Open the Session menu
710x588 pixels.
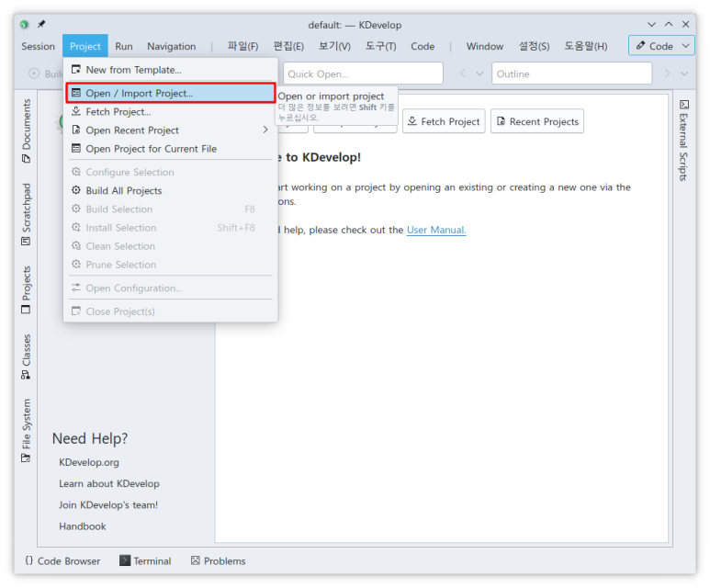tap(38, 46)
